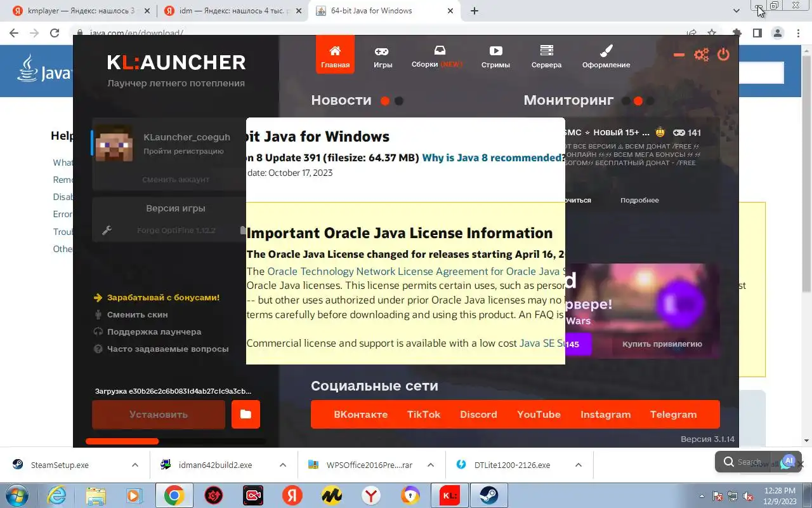The width and height of the screenshot is (812, 508).
Task: Minimize KLauncher with the orange dash icon
Action: click(679, 55)
